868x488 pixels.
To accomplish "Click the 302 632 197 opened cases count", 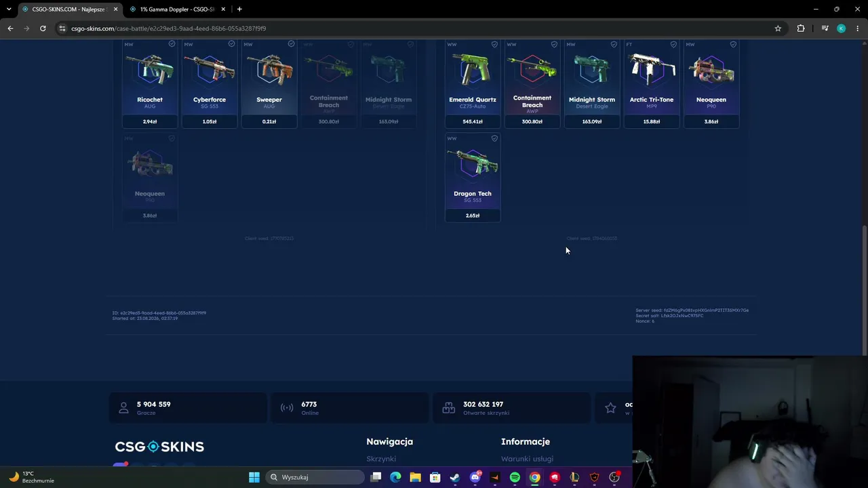I will point(483,404).
